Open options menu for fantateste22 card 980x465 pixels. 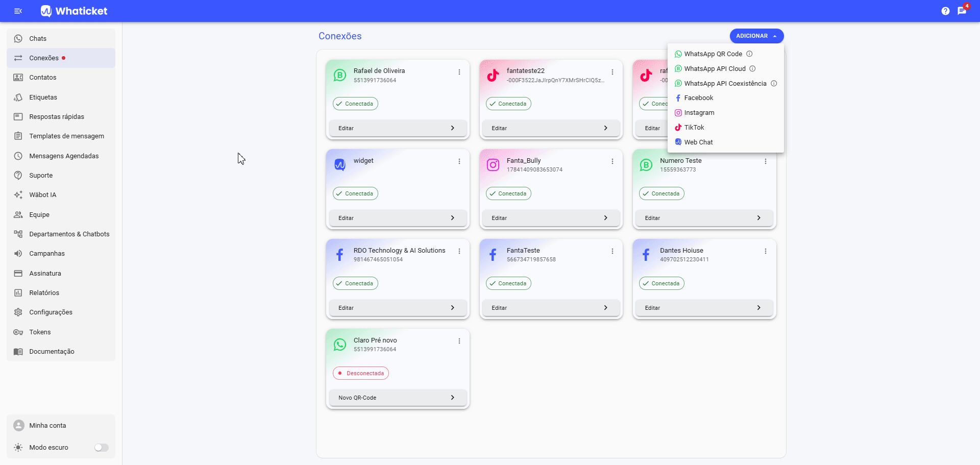coord(612,72)
